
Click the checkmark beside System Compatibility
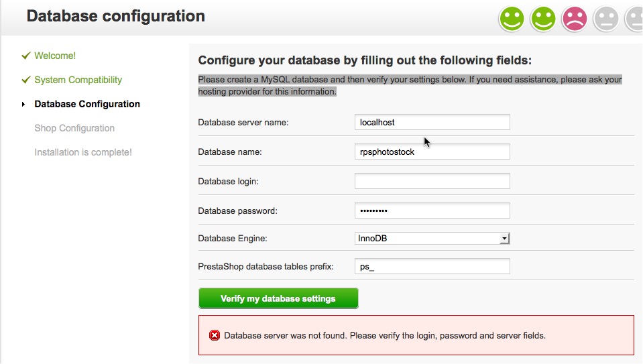pos(25,80)
